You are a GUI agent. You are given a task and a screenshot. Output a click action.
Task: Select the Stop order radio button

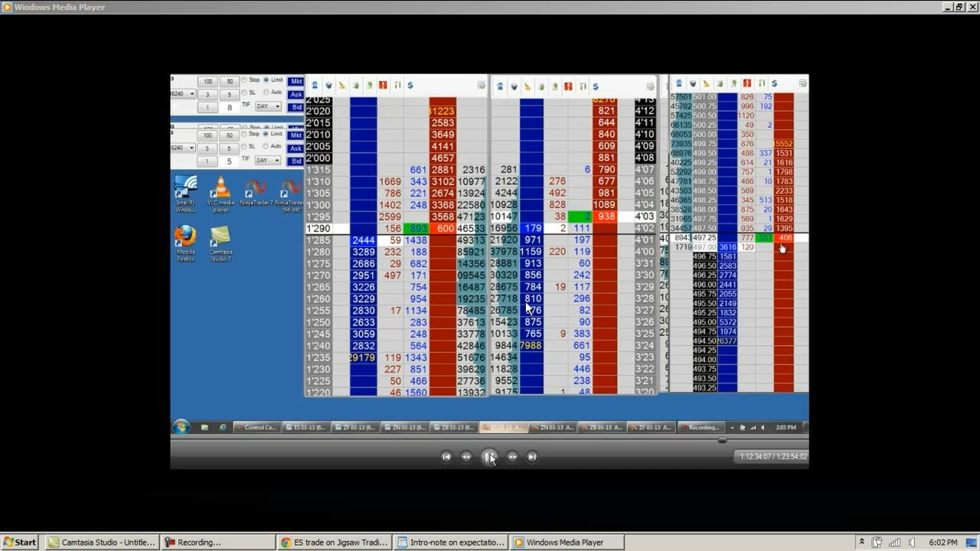[244, 80]
